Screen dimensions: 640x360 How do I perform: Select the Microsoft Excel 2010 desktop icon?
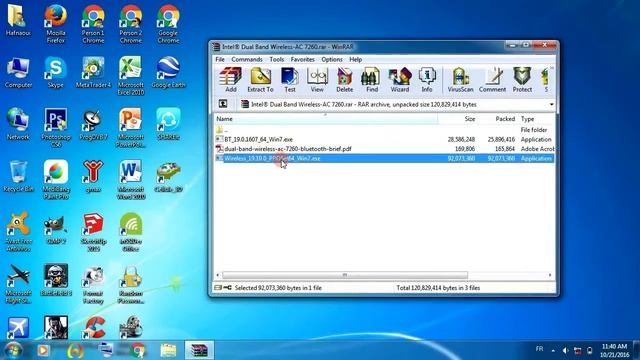[131, 76]
